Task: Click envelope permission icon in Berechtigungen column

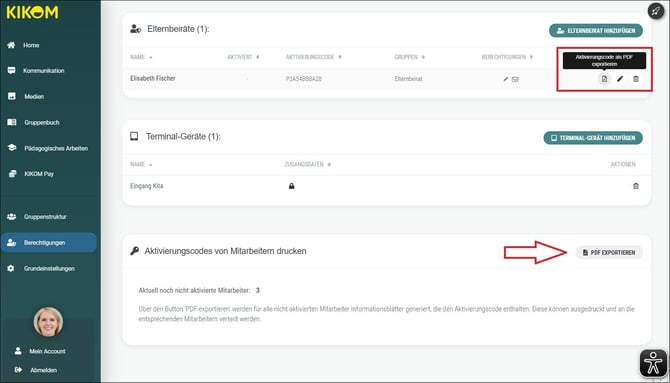Action: coord(515,79)
